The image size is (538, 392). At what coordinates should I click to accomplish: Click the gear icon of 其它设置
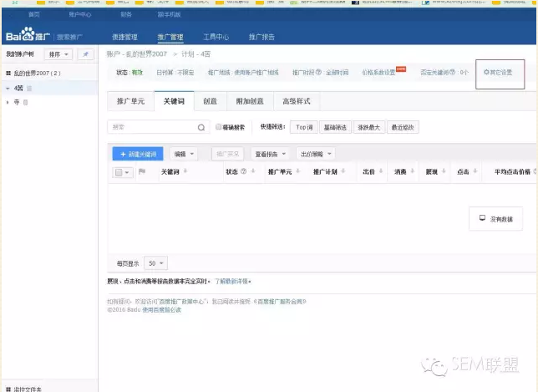pyautogui.click(x=486, y=72)
